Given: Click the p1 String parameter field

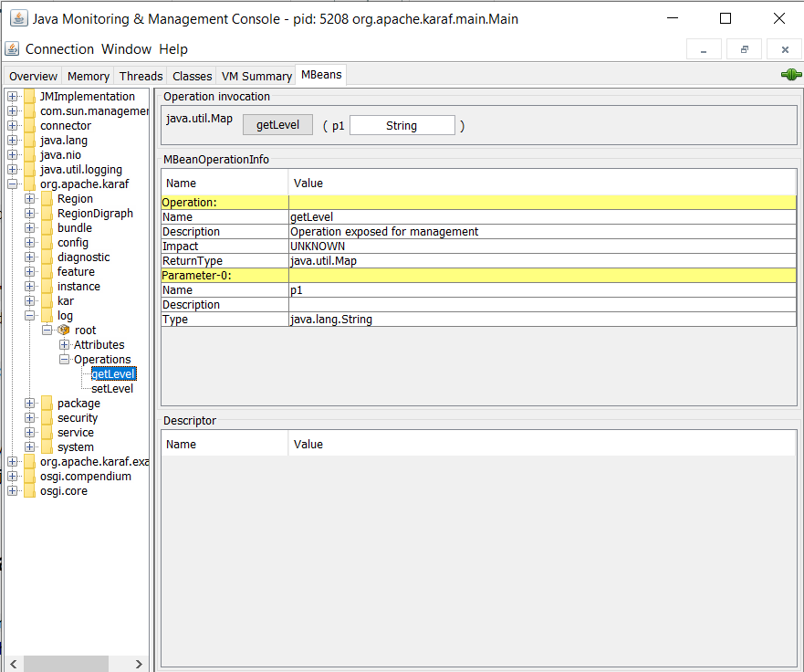Looking at the screenshot, I should click(402, 126).
